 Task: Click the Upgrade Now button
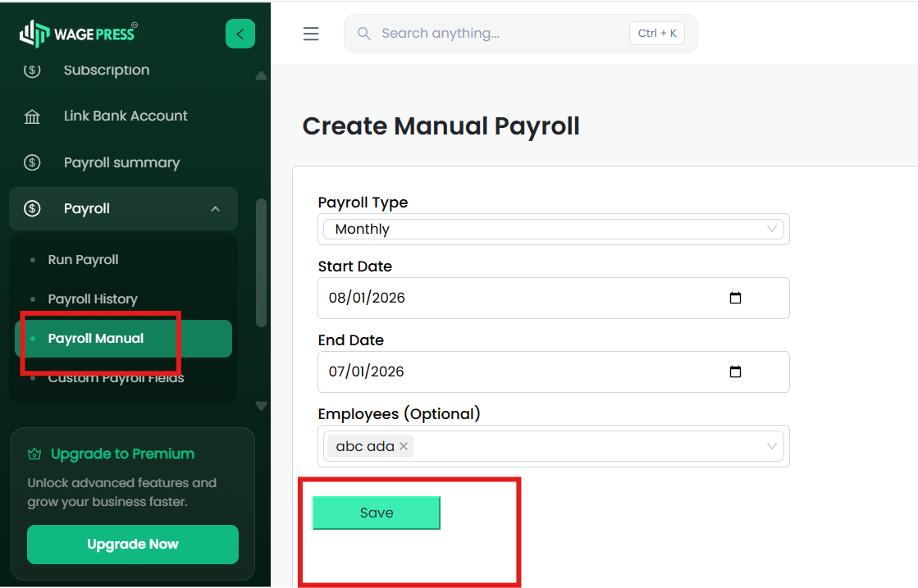click(133, 545)
